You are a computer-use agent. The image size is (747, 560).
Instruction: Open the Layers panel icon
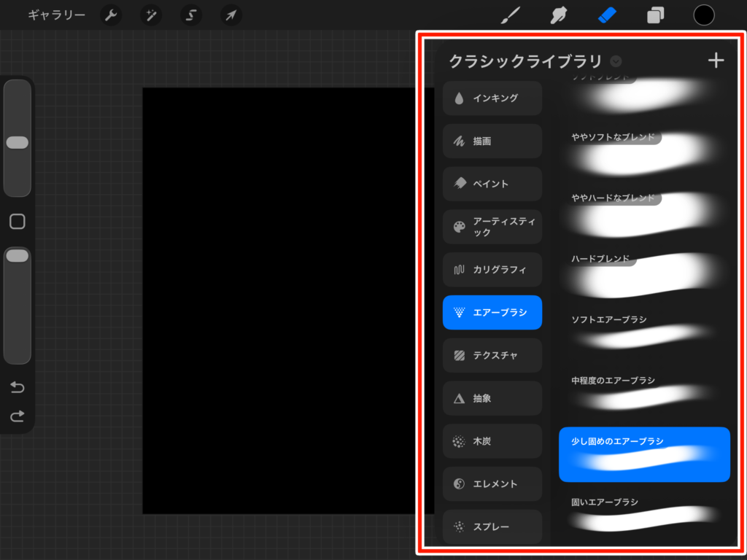[x=656, y=15]
